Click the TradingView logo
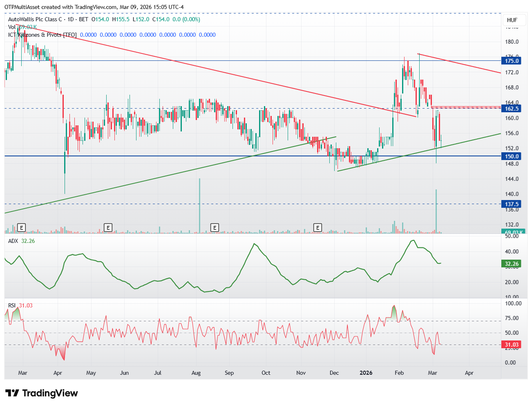This screenshot has height=407, width=532. pos(41,393)
